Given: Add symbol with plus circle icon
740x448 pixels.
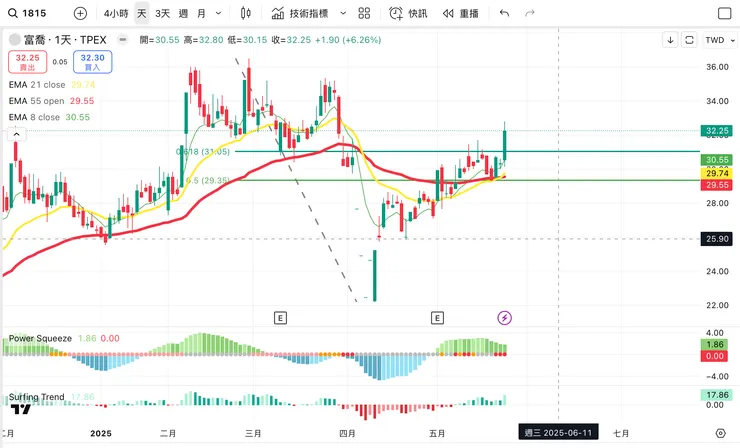Looking at the screenshot, I should (80, 13).
